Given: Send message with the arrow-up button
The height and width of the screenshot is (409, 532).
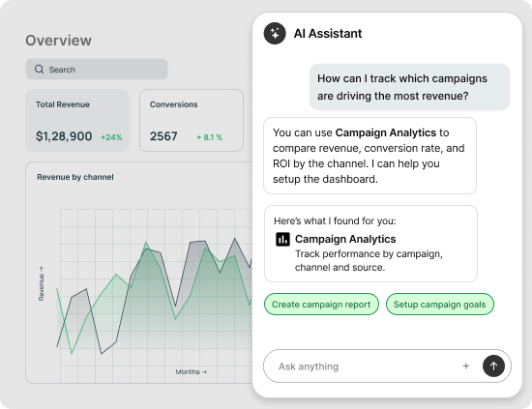Looking at the screenshot, I should [x=493, y=365].
